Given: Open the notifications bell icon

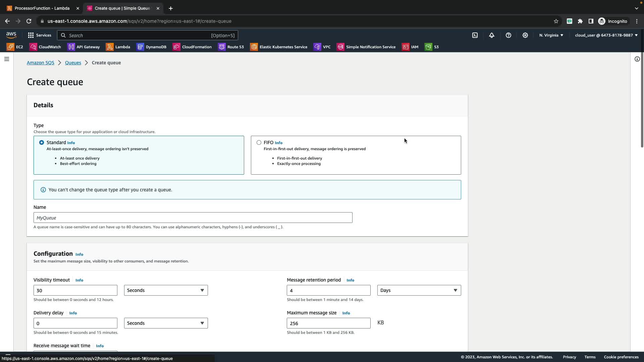Looking at the screenshot, I should tap(492, 35).
